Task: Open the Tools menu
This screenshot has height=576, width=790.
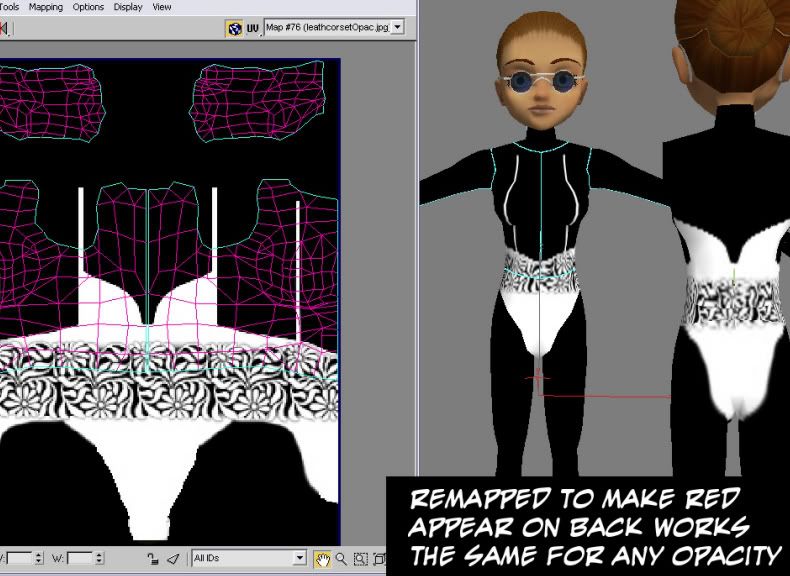Action: pyautogui.click(x=9, y=7)
